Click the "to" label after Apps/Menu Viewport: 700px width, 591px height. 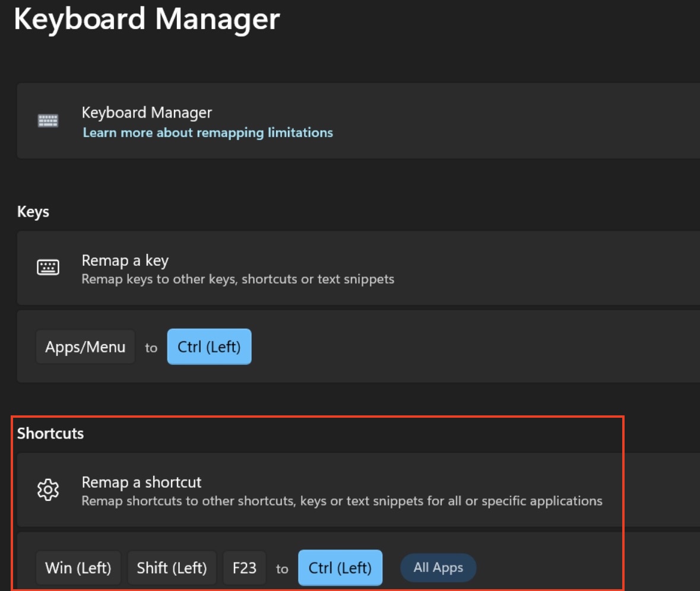(151, 348)
